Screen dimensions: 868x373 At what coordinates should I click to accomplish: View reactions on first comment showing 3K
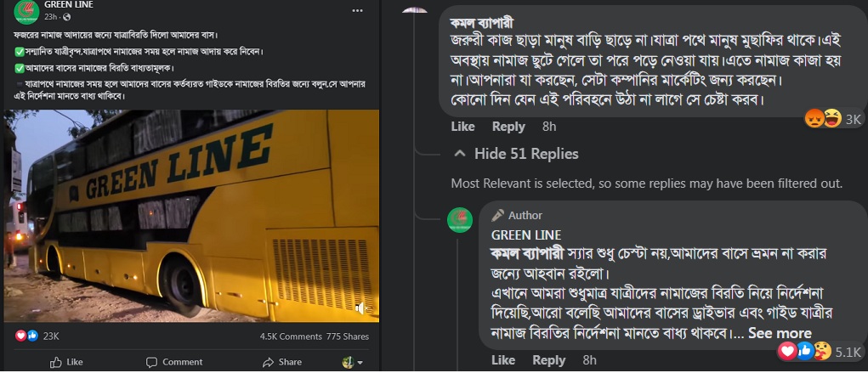832,119
